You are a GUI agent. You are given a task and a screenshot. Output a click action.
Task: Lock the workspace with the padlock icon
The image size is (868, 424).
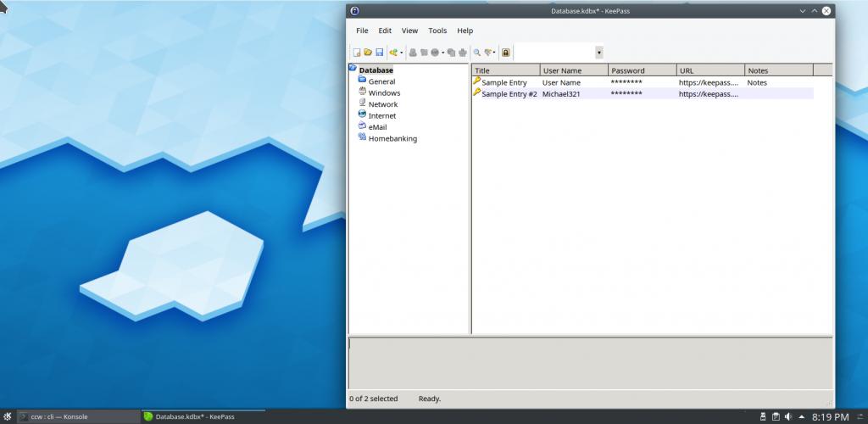(505, 53)
